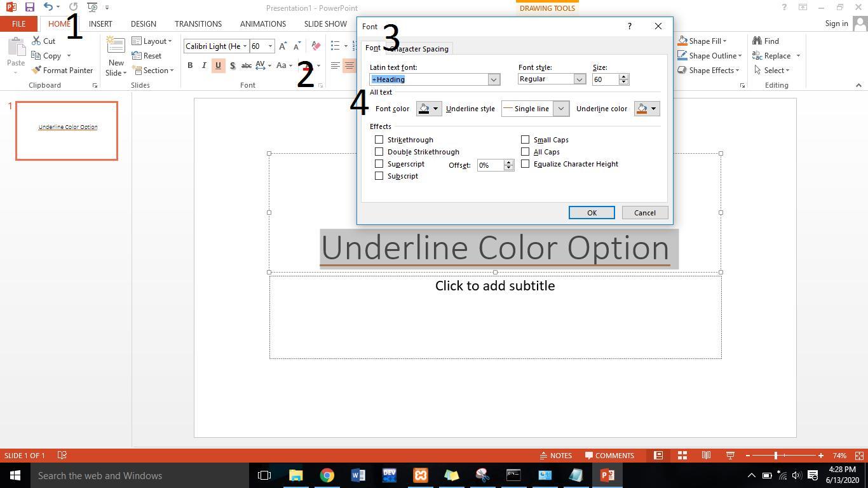Click the Bold formatting icon
The image size is (868, 488).
coord(190,65)
